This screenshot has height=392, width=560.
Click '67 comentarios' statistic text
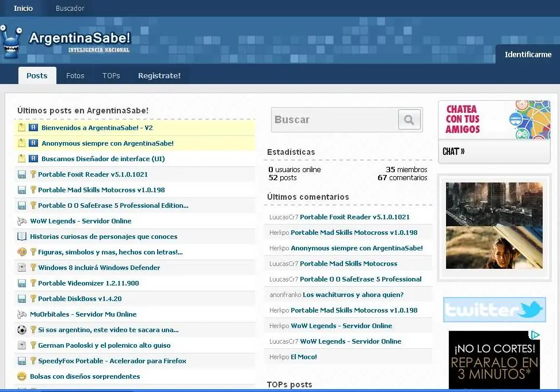point(402,178)
